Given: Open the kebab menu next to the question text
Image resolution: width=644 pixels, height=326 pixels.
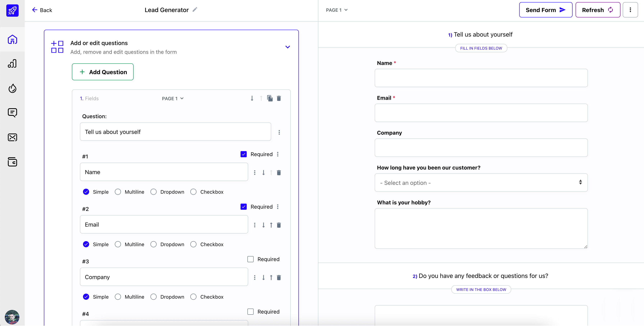Looking at the screenshot, I should tap(279, 132).
